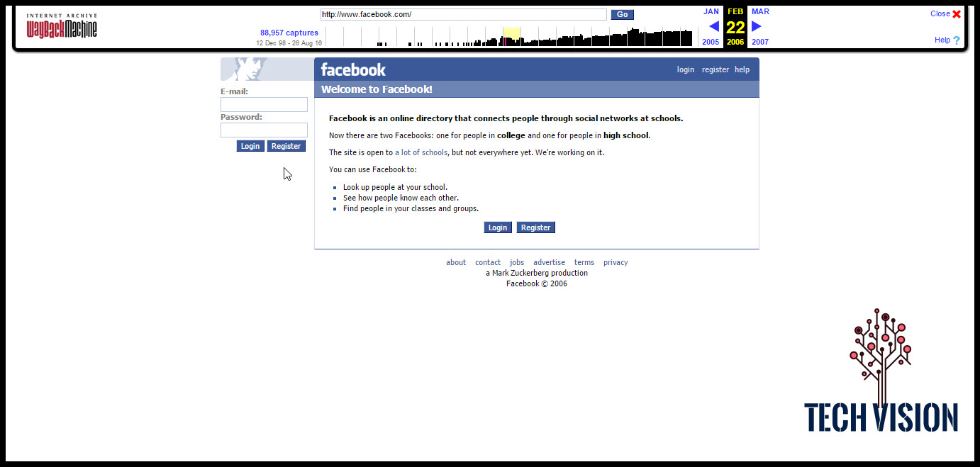This screenshot has height=467, width=980.
Task: Click the '12 Dec 98 - 26 Aug 16' date range
Action: tap(289, 43)
